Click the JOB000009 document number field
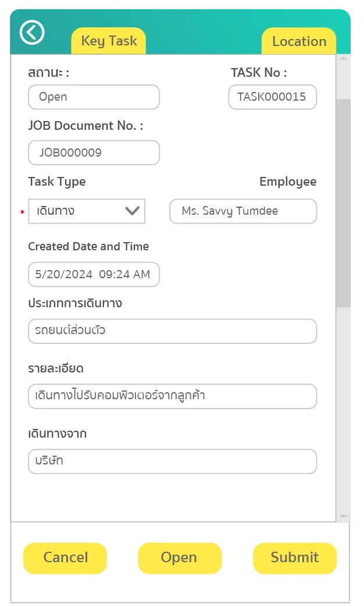364x607 pixels. pyautogui.click(x=94, y=152)
